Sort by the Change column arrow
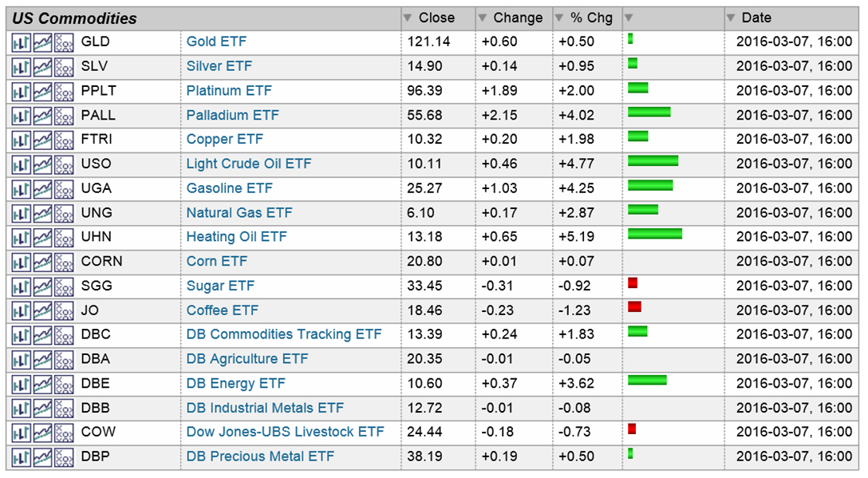This screenshot has height=478, width=868. click(483, 18)
